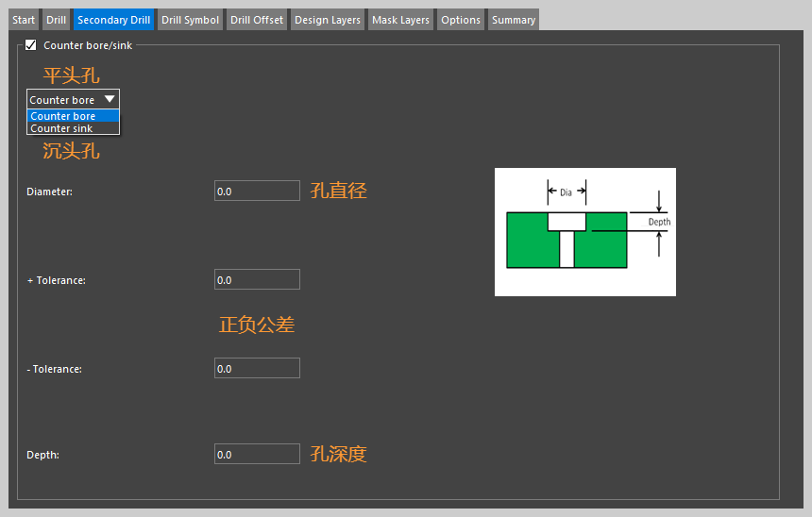Image resolution: width=812 pixels, height=517 pixels.
Task: Click into the Depth input field
Action: tap(257, 455)
